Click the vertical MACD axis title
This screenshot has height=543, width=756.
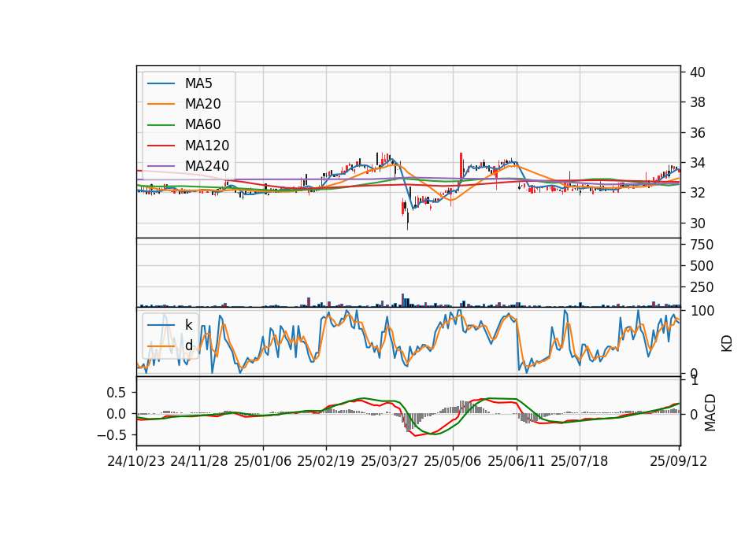[x=710, y=412]
